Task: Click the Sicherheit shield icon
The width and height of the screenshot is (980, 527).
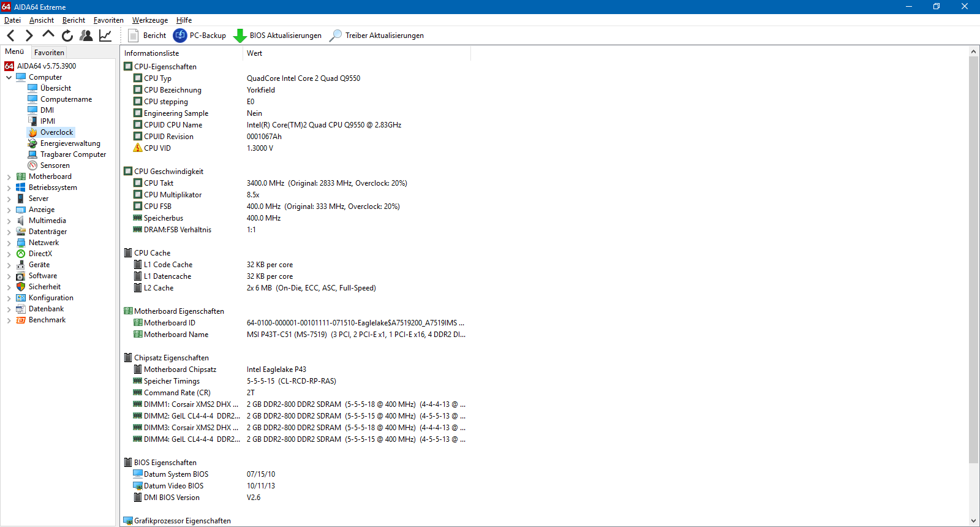Action: [x=21, y=287]
